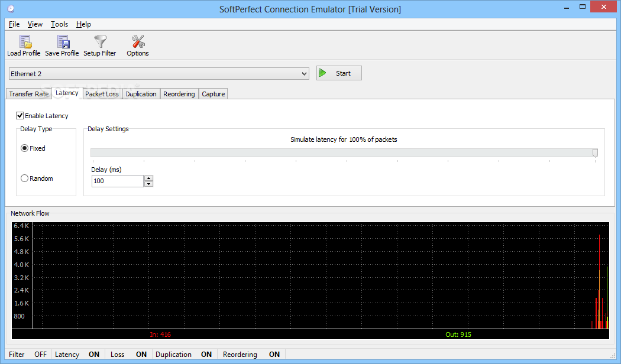Click the packet percentage slider thumb

[x=595, y=153]
